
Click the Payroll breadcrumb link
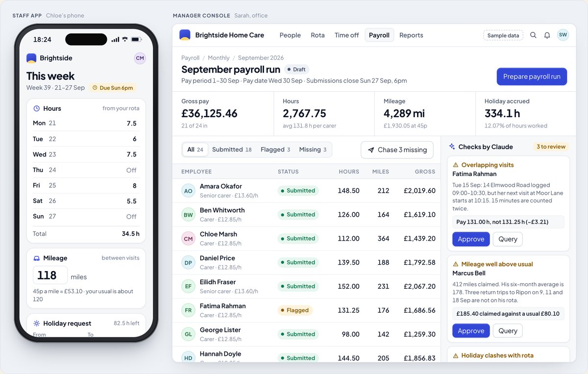(x=190, y=58)
